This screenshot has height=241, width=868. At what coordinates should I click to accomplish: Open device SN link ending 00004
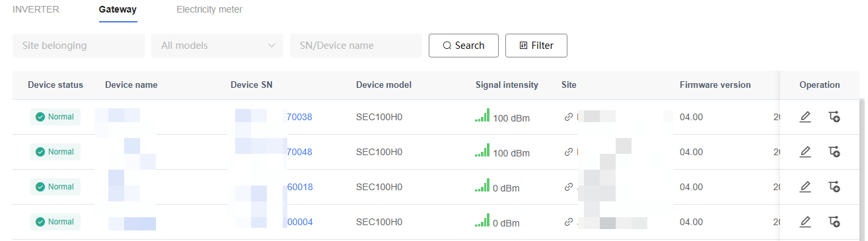click(x=300, y=222)
